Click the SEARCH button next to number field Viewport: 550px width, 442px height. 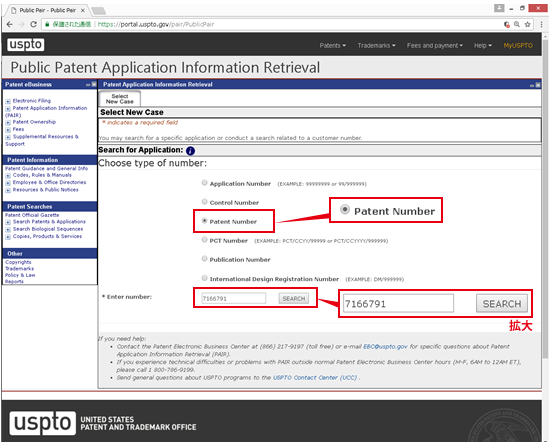294,299
